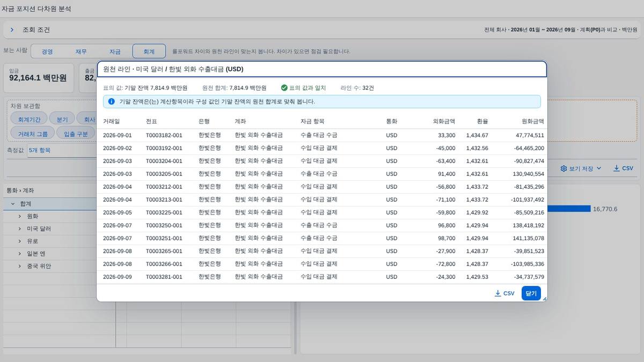Select voucher T0003265-001
The height and width of the screenshot is (362, 644).
[x=164, y=251]
